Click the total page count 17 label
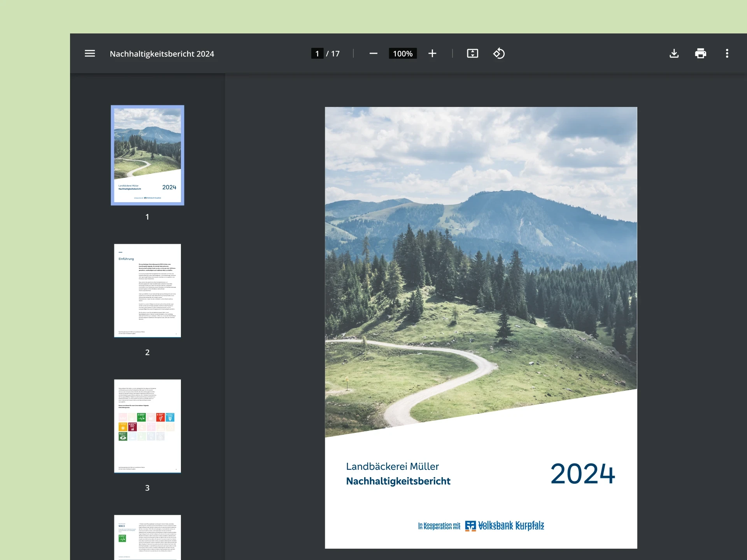This screenshot has width=747, height=560. coord(335,54)
